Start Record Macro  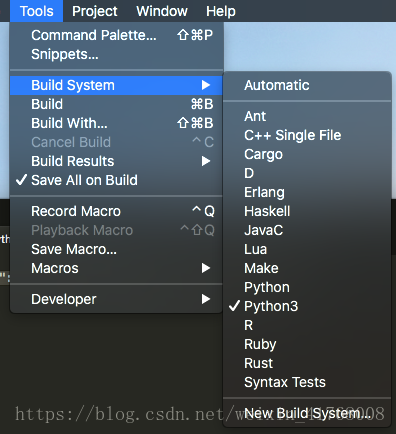tap(116, 211)
